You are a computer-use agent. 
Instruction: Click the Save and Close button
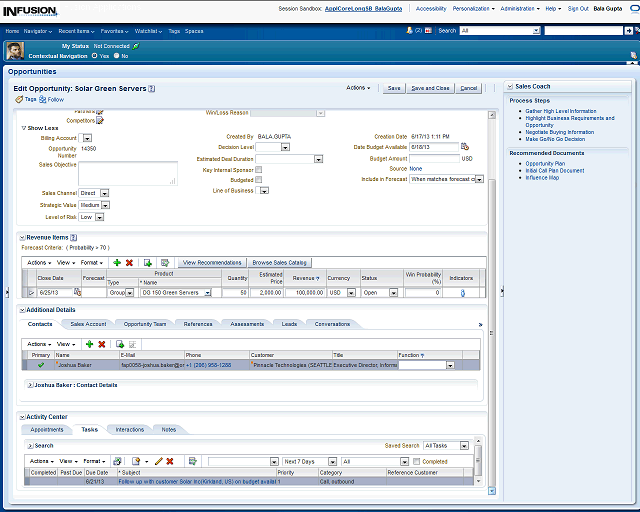pos(430,88)
